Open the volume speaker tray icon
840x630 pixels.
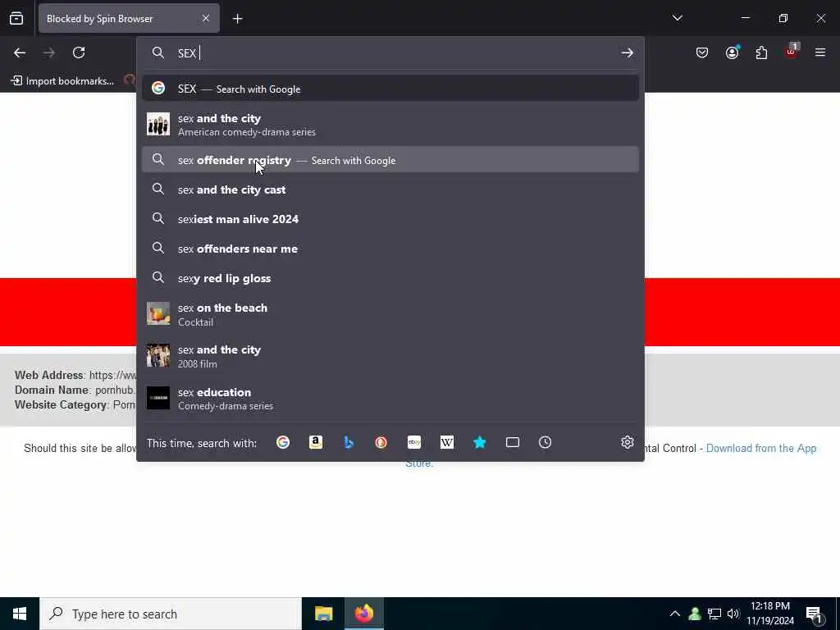[733, 614]
